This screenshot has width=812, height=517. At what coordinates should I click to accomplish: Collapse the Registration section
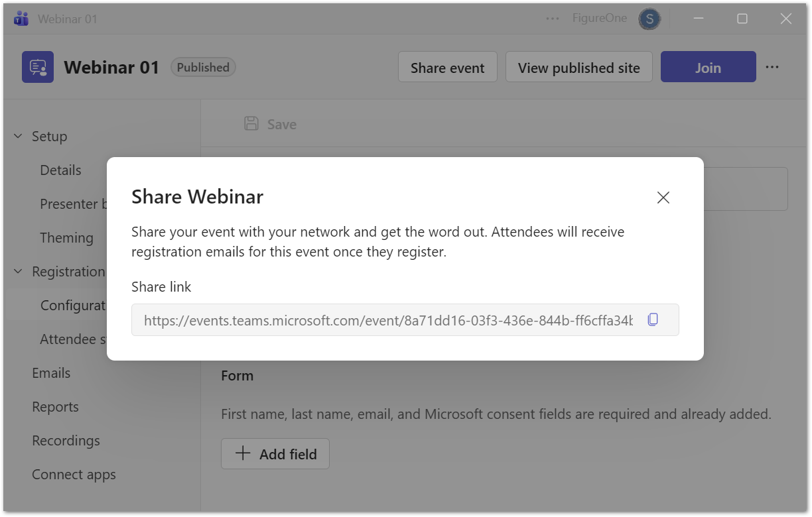pyautogui.click(x=17, y=271)
